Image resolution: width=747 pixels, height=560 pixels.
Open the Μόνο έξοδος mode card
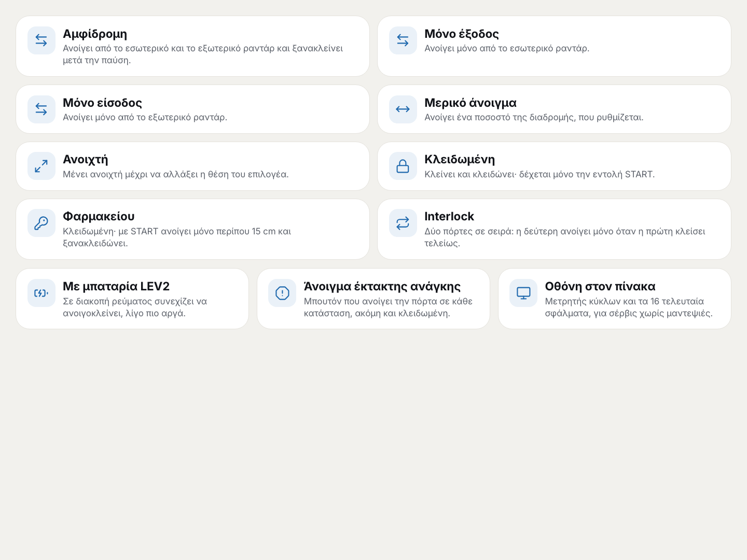[554, 46]
